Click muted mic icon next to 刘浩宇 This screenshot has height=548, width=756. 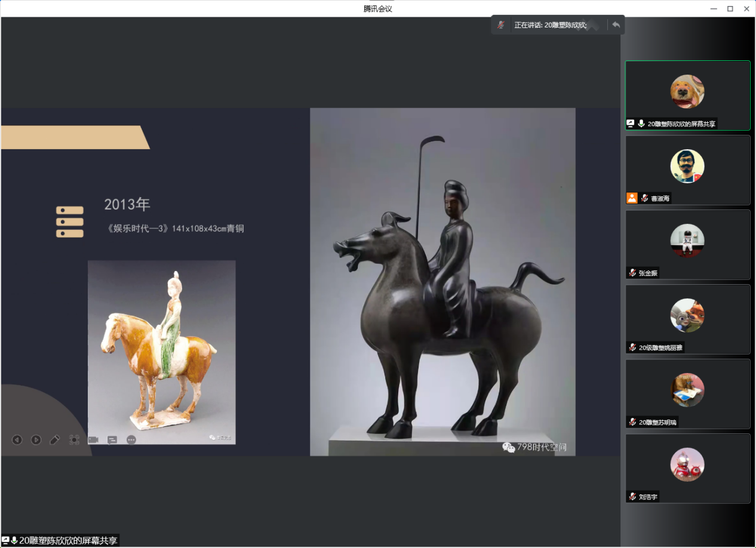click(x=632, y=497)
